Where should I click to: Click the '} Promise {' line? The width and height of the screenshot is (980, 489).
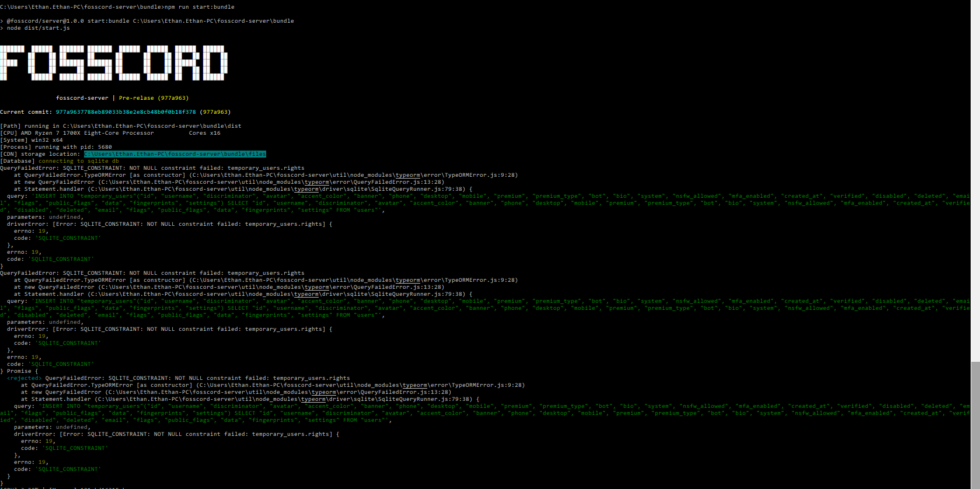pyautogui.click(x=19, y=371)
